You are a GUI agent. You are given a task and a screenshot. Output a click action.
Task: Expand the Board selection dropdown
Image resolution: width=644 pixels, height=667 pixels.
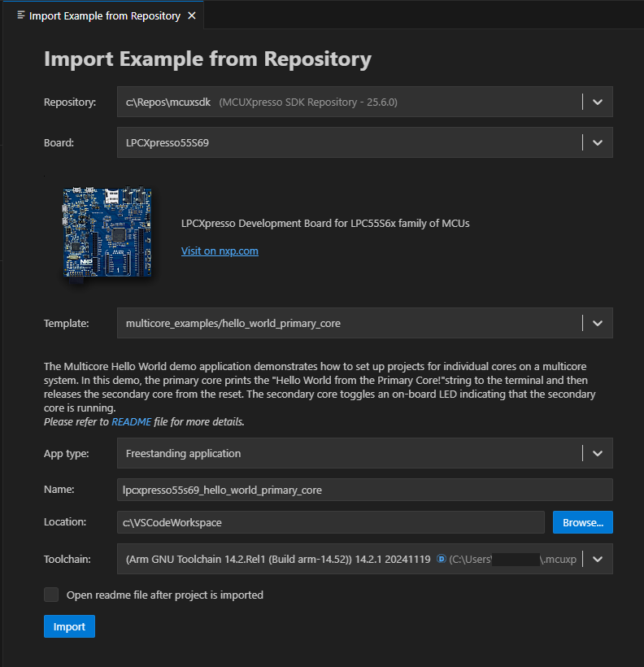[x=598, y=142]
